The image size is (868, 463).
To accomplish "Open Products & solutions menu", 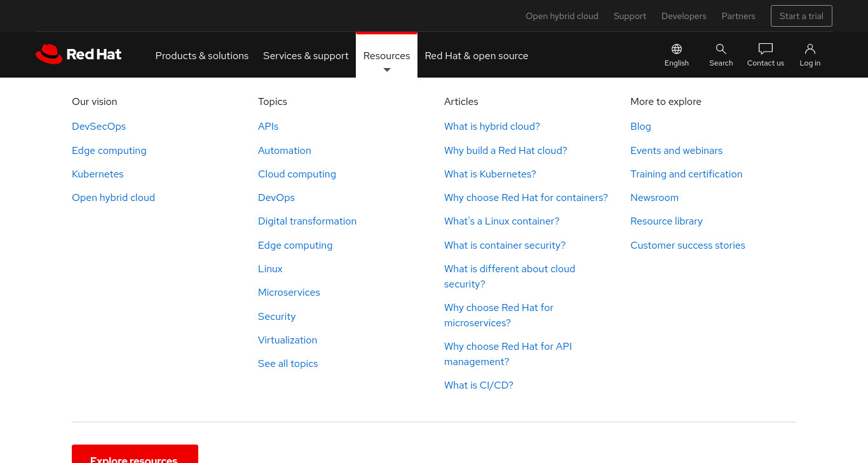I will coord(202,55).
